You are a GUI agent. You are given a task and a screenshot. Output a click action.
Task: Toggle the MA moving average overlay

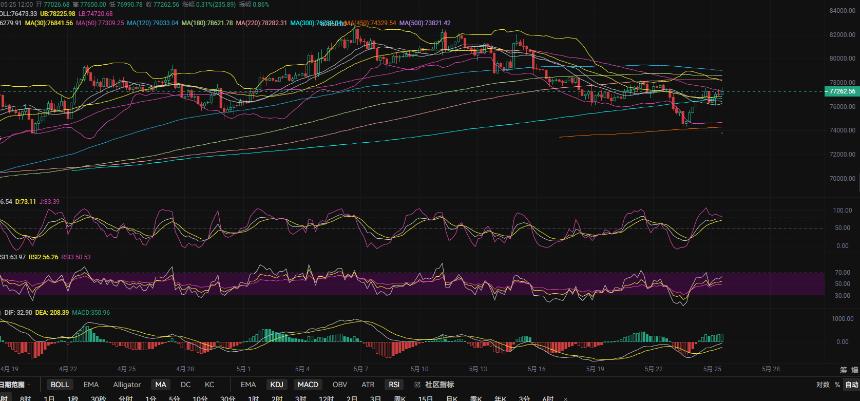(x=161, y=385)
